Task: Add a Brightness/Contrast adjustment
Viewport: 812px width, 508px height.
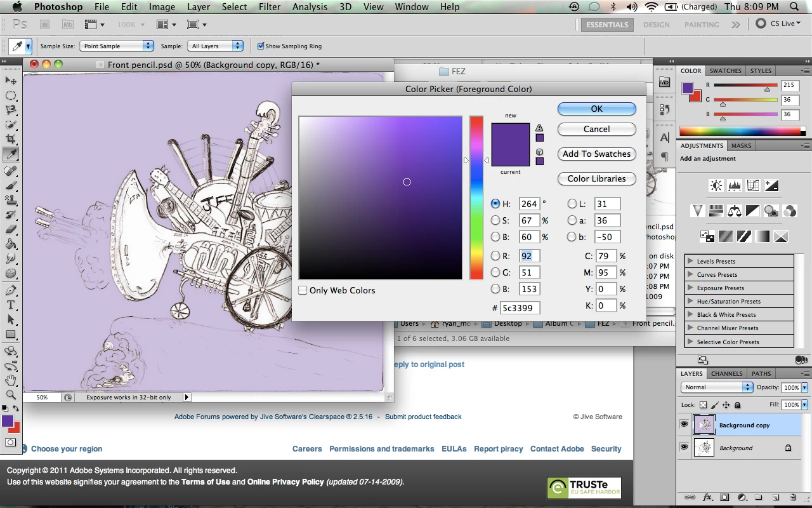Action: (716, 186)
